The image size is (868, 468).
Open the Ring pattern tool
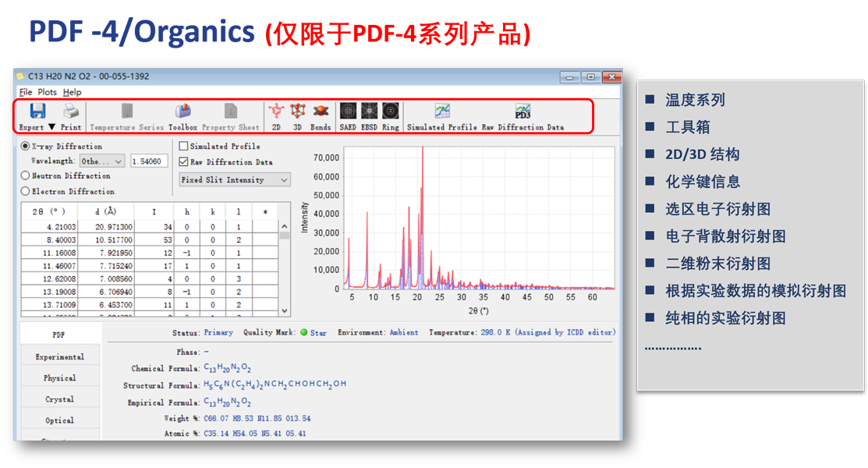click(390, 117)
